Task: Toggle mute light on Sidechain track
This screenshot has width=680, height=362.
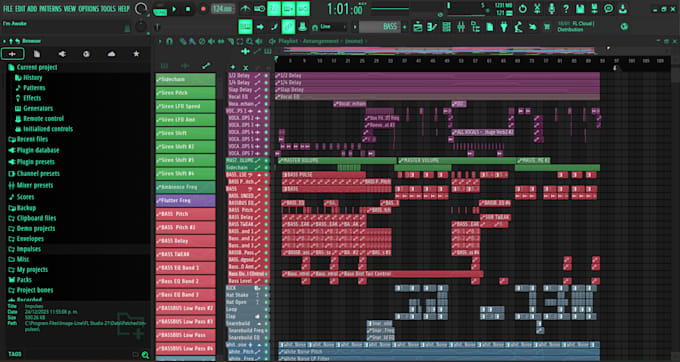Action: [266, 167]
